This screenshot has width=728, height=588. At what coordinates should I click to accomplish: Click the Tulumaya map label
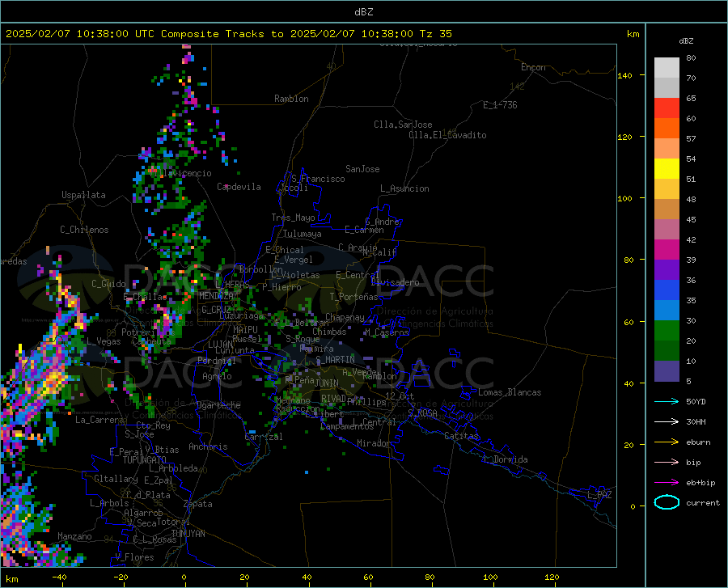pos(303,234)
